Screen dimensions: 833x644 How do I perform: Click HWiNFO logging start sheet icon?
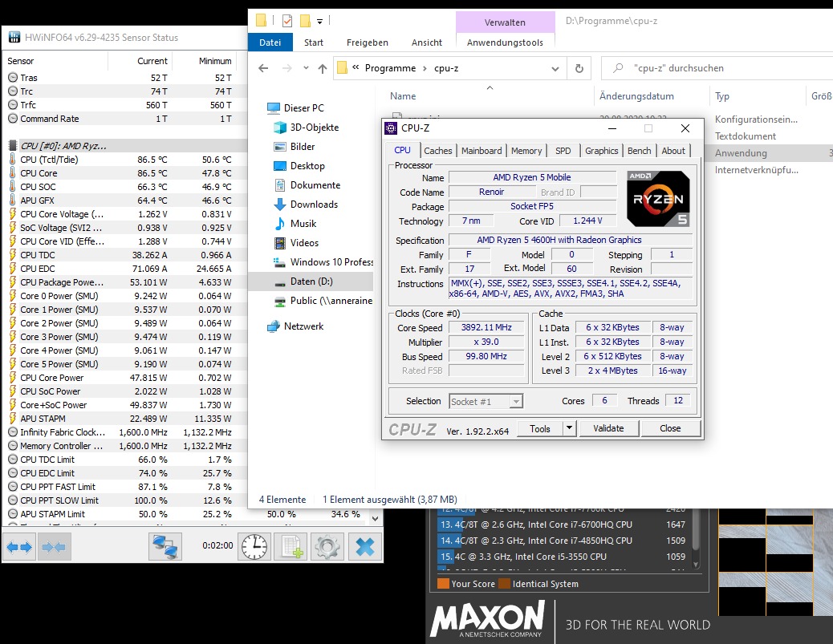pyautogui.click(x=291, y=546)
